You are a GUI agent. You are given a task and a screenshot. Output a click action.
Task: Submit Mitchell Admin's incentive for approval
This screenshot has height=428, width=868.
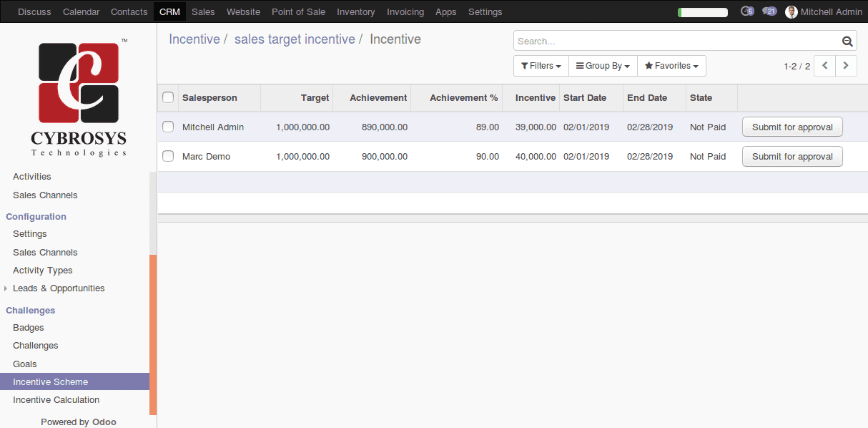[792, 127]
